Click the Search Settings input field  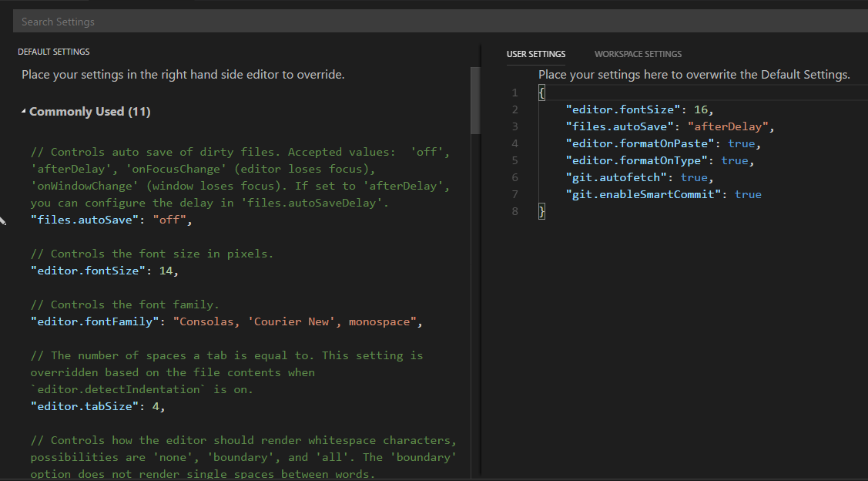(440, 22)
